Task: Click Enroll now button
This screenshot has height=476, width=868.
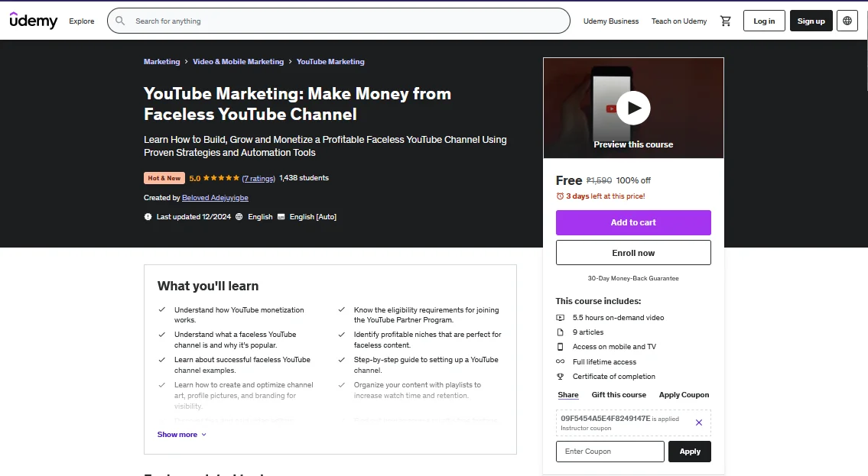Action: 633,253
